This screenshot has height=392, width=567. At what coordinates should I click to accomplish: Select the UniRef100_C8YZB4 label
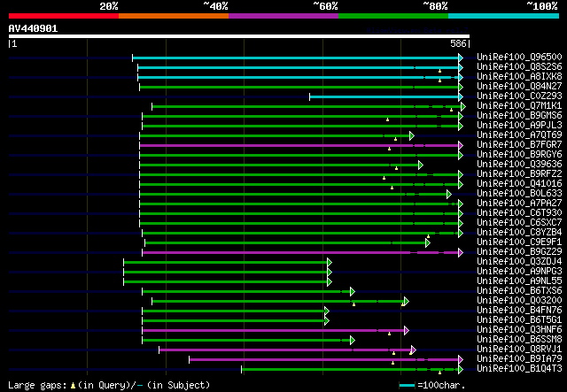pyautogui.click(x=519, y=233)
